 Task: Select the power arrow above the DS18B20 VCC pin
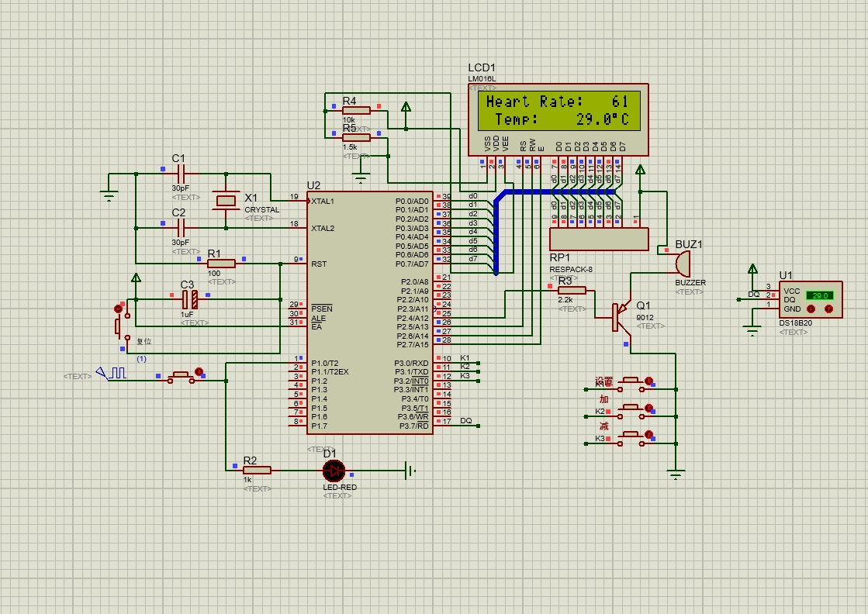[x=752, y=269]
